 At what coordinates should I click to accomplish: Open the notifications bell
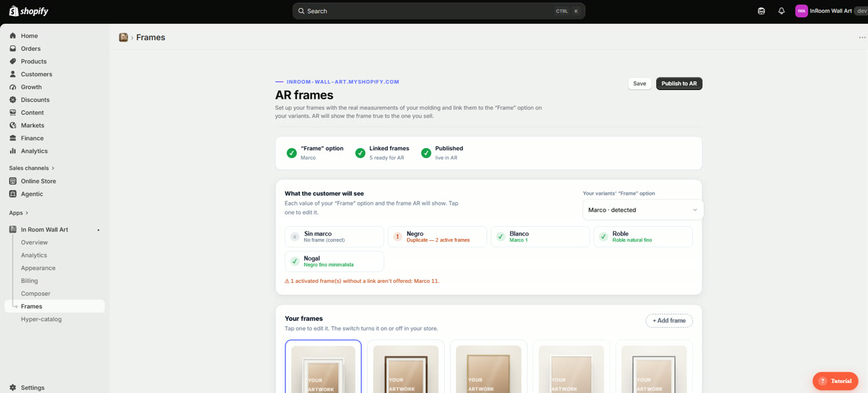click(x=781, y=11)
